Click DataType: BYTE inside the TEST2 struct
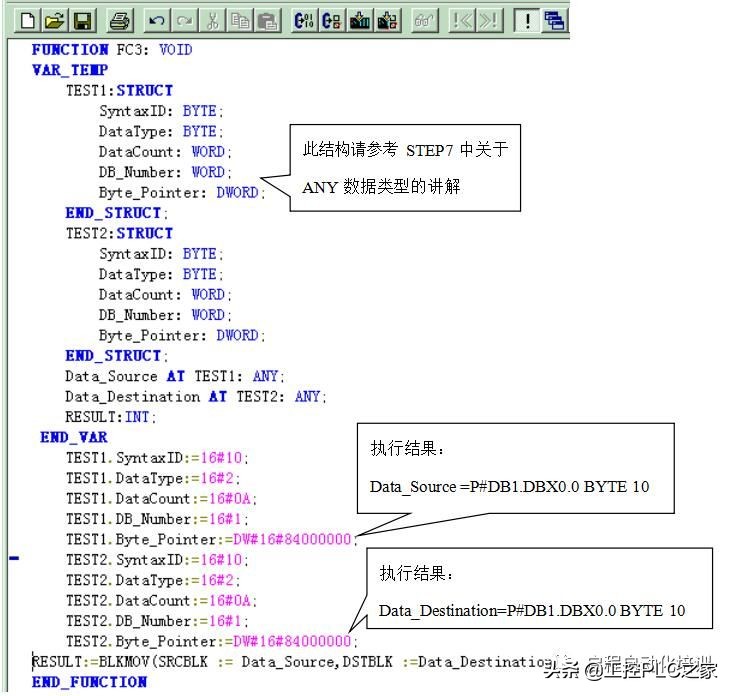 click(161, 274)
